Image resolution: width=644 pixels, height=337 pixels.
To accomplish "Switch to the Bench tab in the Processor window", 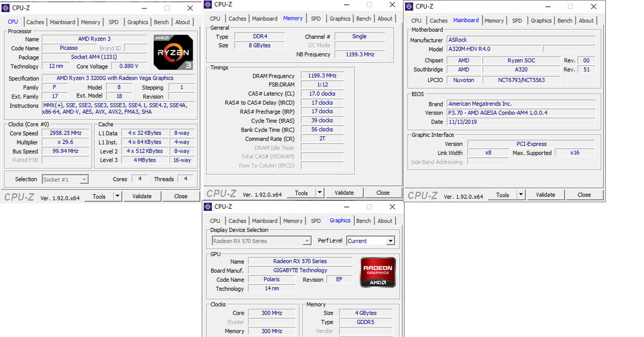I will [x=161, y=22].
